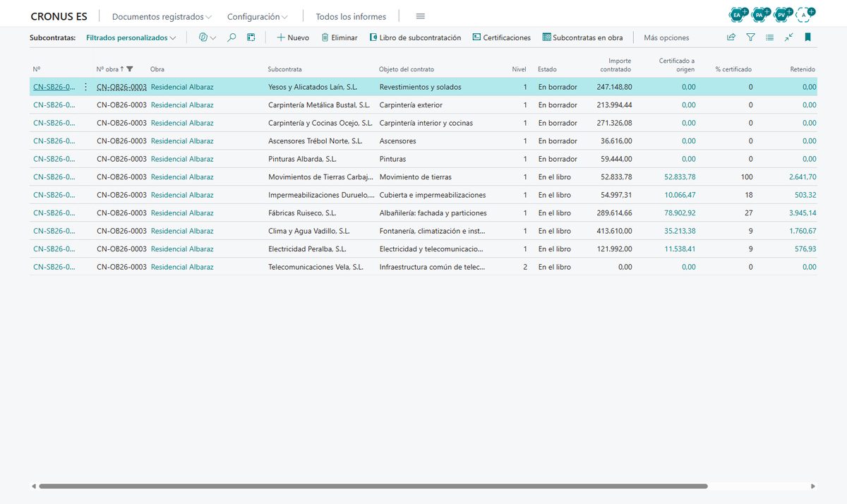Sort by the Subcontrata column header
This screenshot has width=847, height=504.
point(285,69)
